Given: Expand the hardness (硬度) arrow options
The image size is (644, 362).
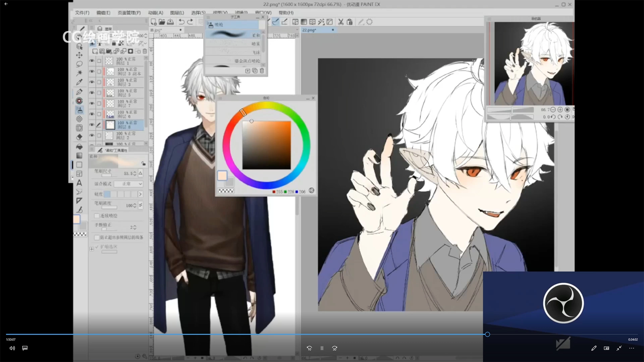Looking at the screenshot, I should point(140,194).
